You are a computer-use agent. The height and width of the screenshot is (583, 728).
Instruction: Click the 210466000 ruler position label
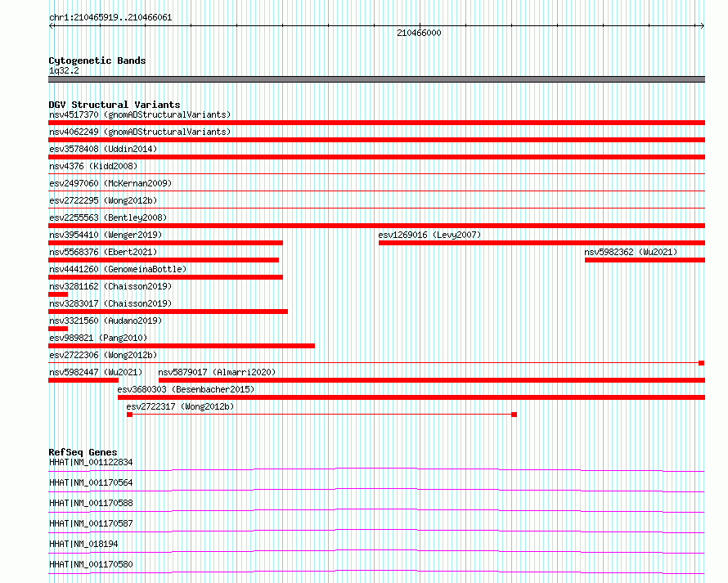419,33
